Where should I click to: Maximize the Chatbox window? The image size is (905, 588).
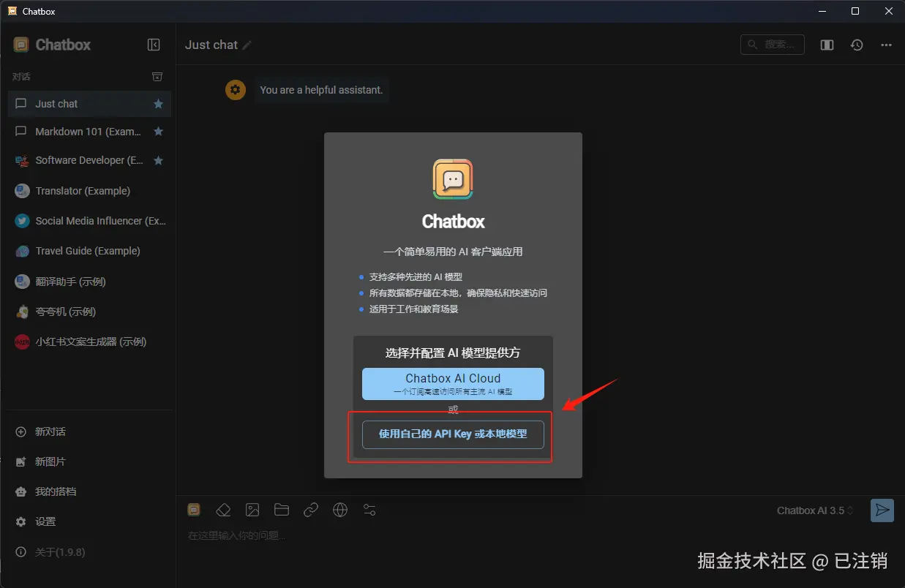pyautogui.click(x=855, y=11)
